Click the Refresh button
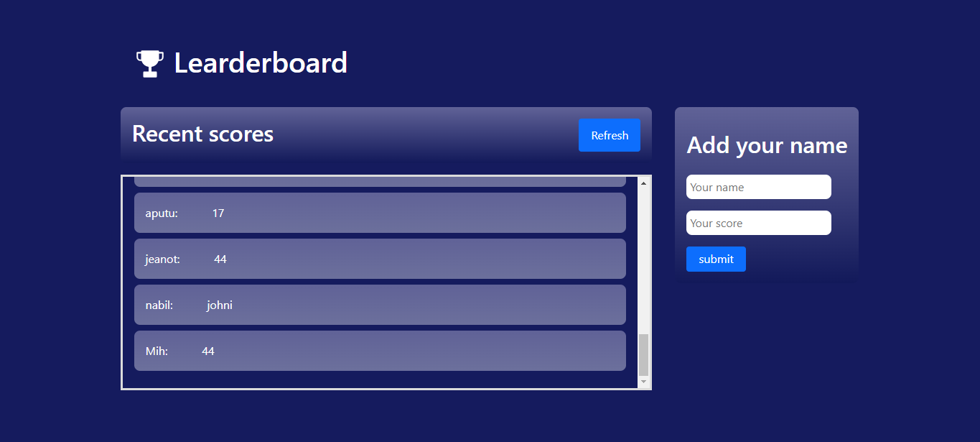980x442 pixels. tap(609, 135)
